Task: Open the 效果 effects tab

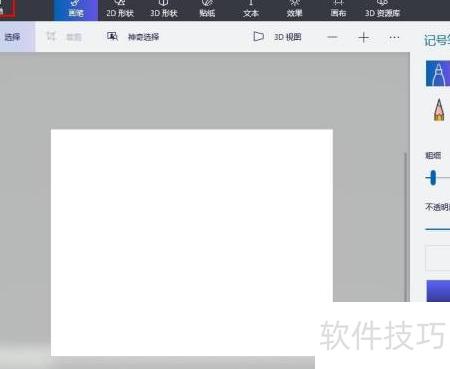Action: [x=294, y=10]
